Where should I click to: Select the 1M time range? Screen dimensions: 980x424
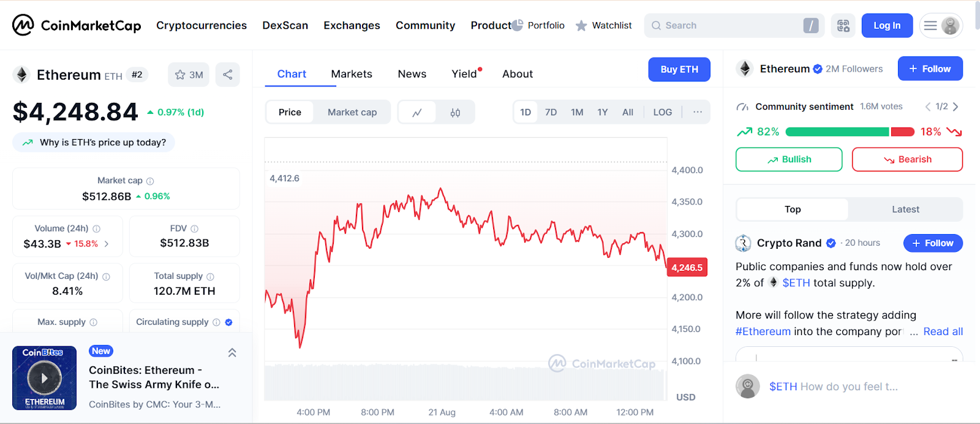click(x=577, y=112)
